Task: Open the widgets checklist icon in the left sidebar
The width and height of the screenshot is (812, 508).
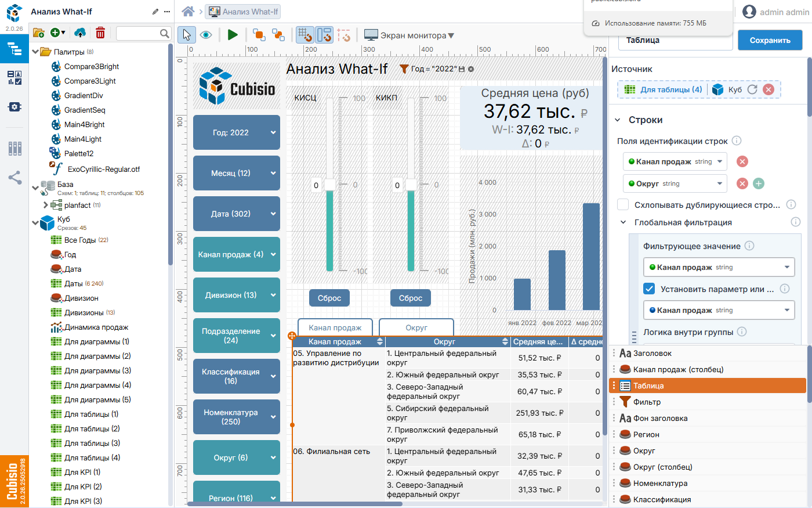Action: [x=14, y=77]
